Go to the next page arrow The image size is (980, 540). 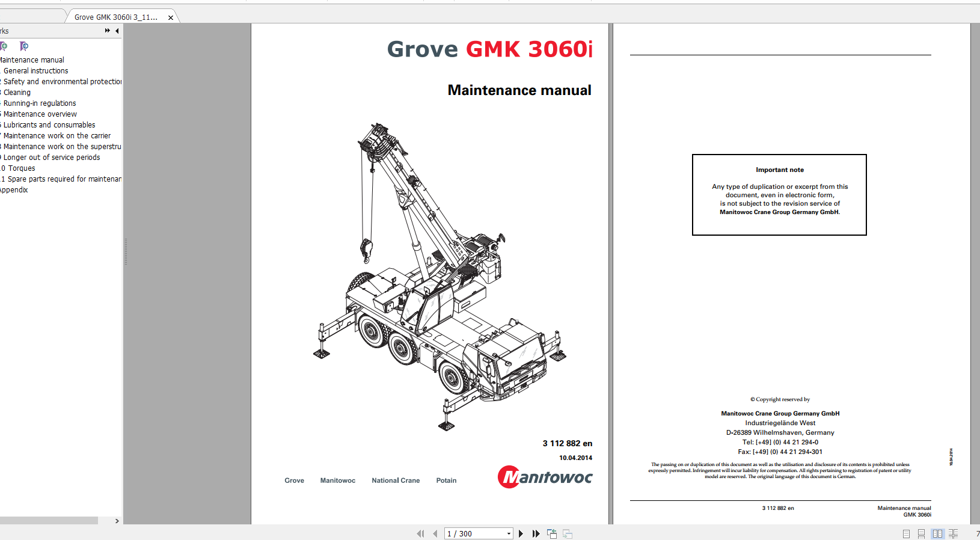pos(521,533)
